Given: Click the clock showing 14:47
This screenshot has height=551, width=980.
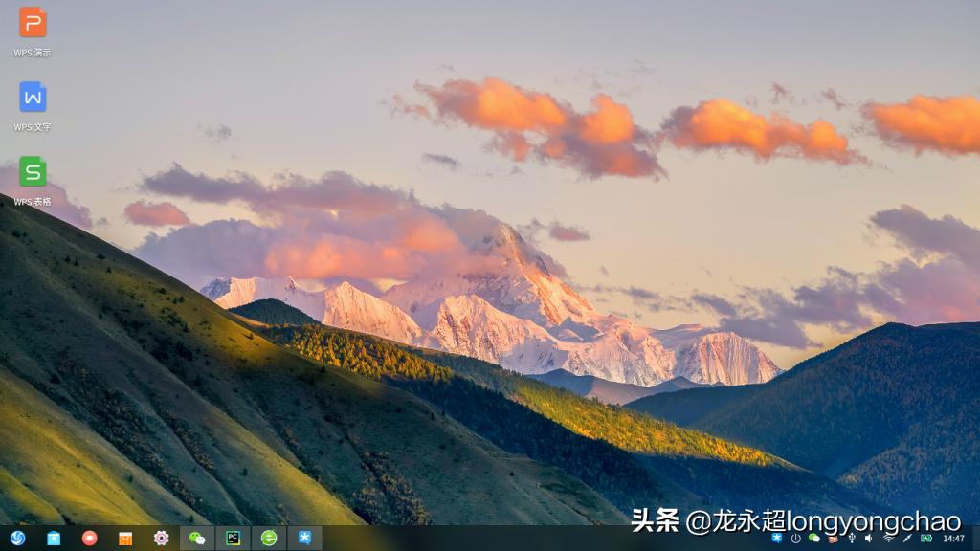Looking at the screenshot, I should 953,538.
